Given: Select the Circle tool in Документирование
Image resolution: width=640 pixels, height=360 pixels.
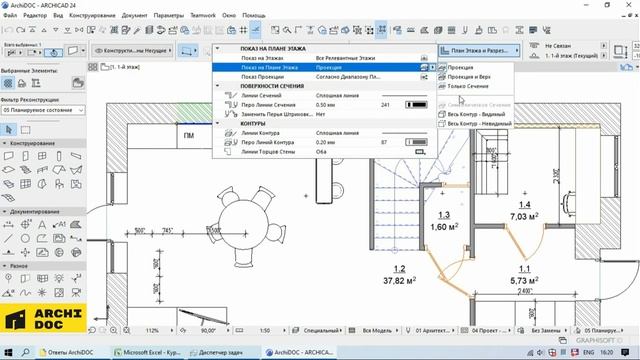Looking at the screenshot, I should coord(25,238).
